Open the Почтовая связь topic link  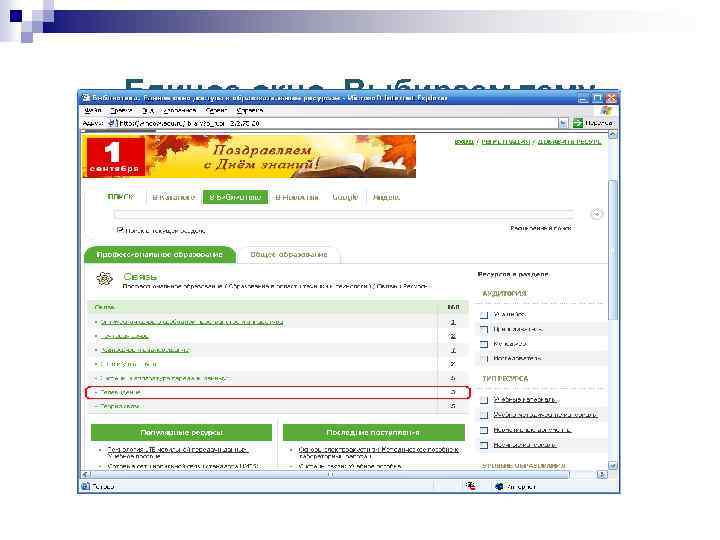click(x=124, y=336)
